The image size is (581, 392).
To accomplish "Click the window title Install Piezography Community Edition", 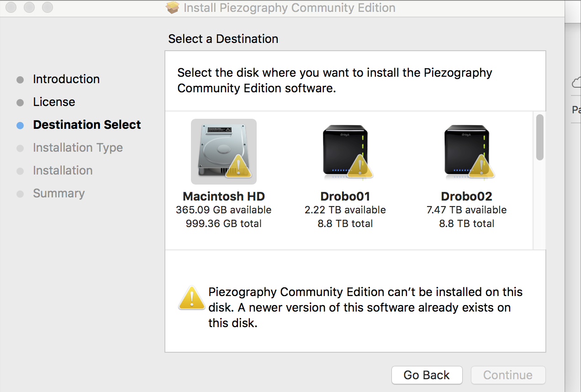I will [290, 8].
